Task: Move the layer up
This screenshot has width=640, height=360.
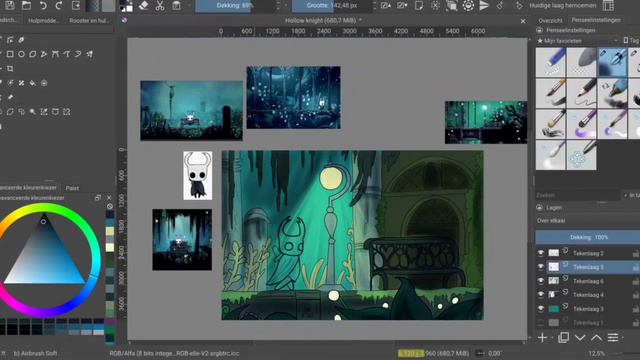Action: click(596, 338)
